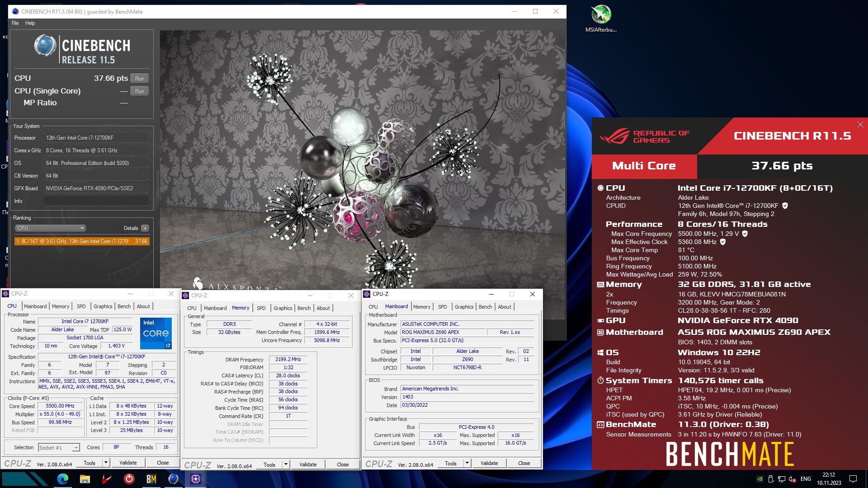Viewport: 868px width, 488px height.
Task: Click the DRAM Frequency value 3199.2 MHz
Action: (x=288, y=360)
